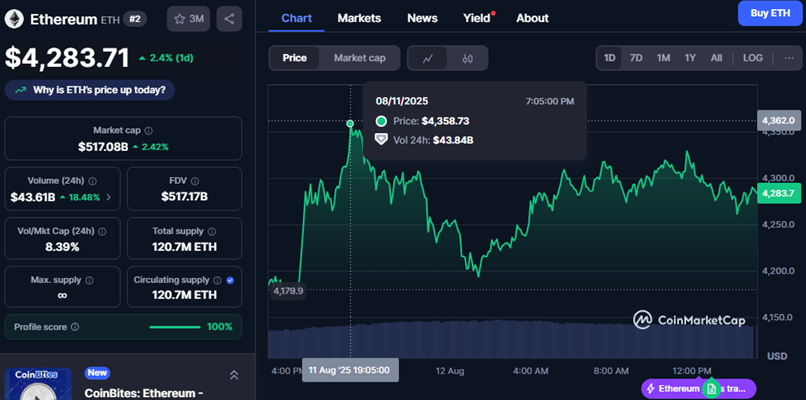
Task: Toggle the Market cap chart view
Action: (x=359, y=58)
